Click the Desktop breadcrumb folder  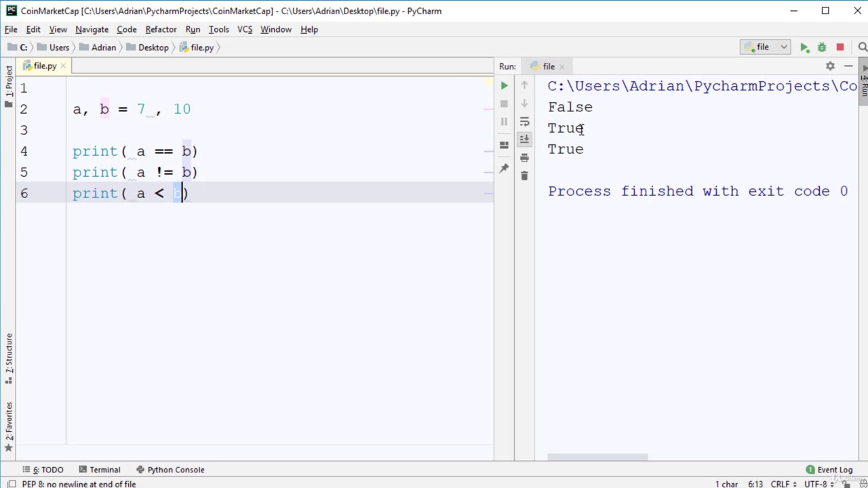point(147,47)
